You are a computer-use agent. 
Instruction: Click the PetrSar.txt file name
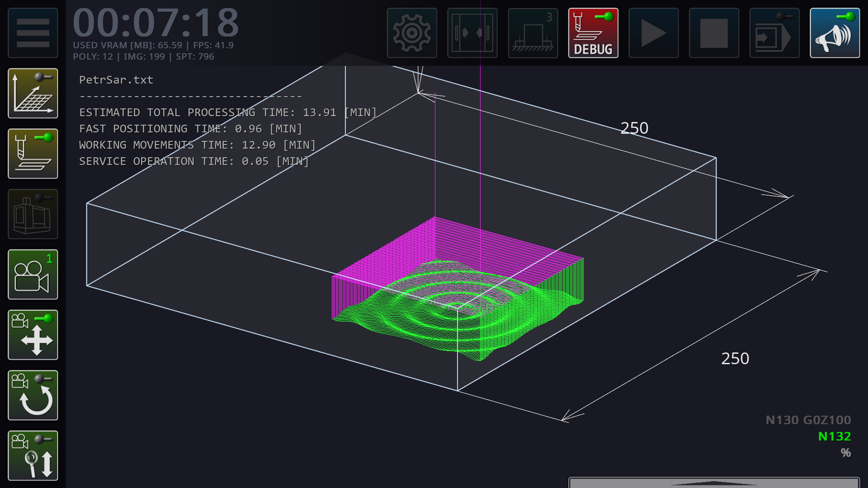(116, 80)
